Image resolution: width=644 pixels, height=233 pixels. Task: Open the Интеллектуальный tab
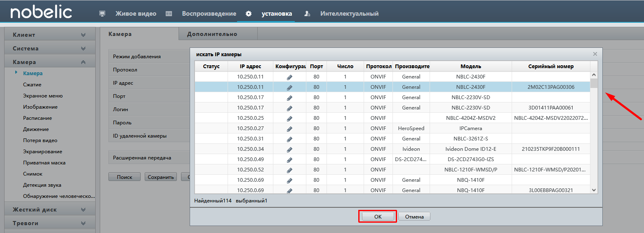[349, 14]
